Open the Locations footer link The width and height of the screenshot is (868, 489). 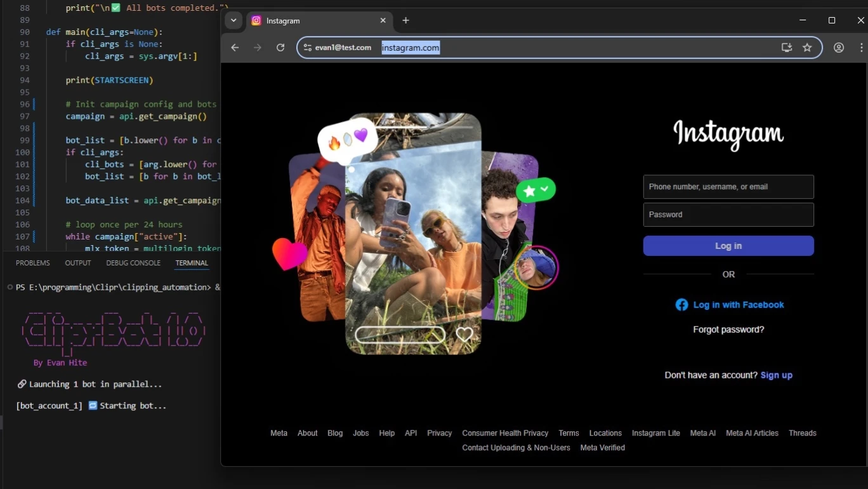(x=605, y=433)
